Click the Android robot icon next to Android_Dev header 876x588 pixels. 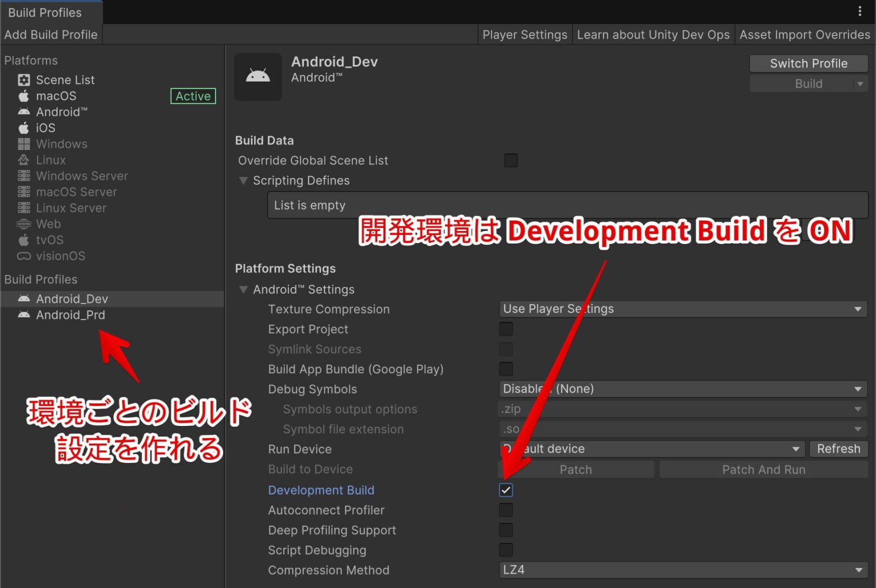(x=258, y=76)
